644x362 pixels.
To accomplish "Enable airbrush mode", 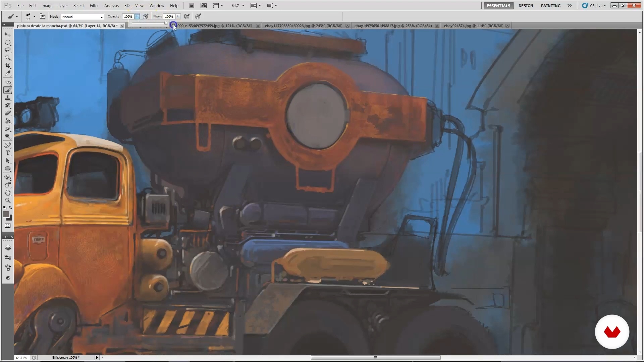I will (x=187, y=16).
